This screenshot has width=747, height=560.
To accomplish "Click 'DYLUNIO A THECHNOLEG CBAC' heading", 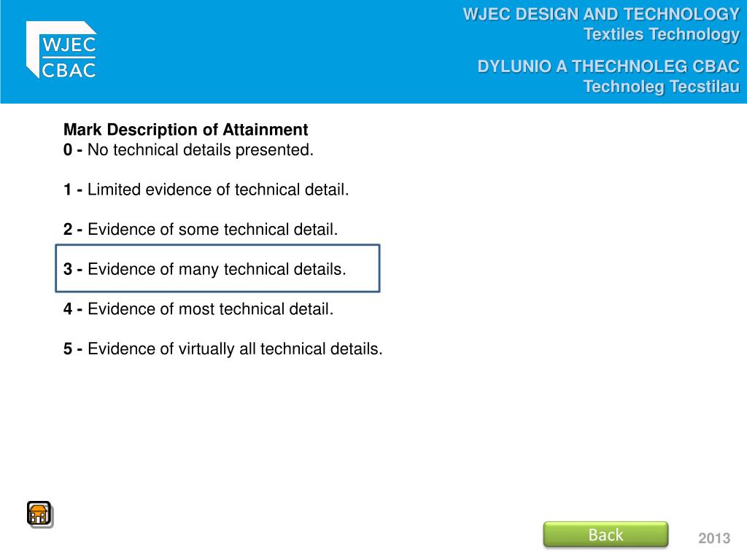I will [x=609, y=66].
